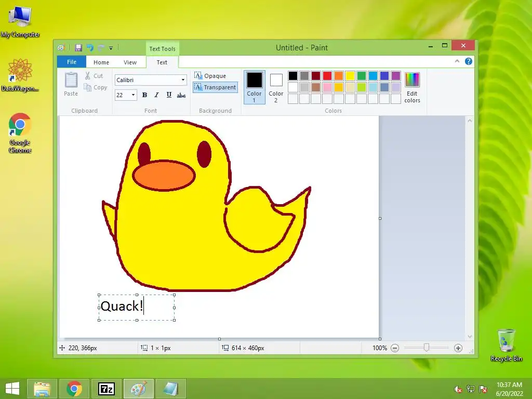The image size is (532, 399).
Task: Click the Cut scissors button
Action: pyautogui.click(x=94, y=76)
